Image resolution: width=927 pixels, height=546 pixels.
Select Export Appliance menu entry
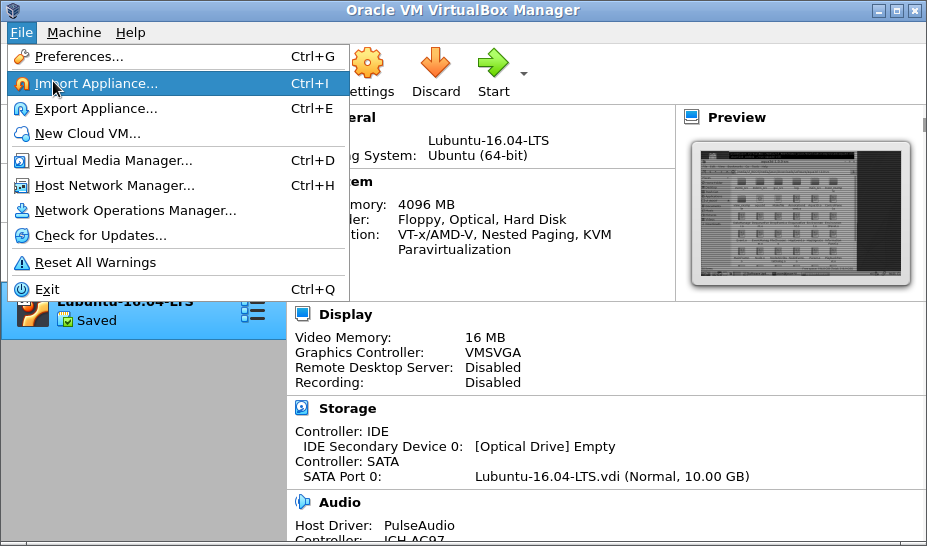tap(178, 109)
